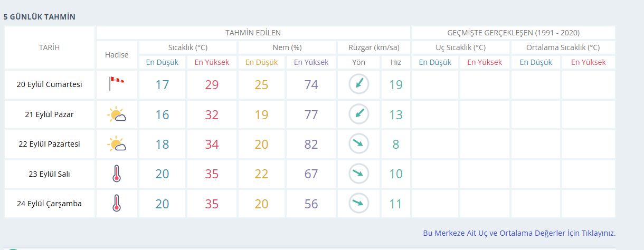Click wind speed 13 for 21 Eylül Pazar

(396, 114)
